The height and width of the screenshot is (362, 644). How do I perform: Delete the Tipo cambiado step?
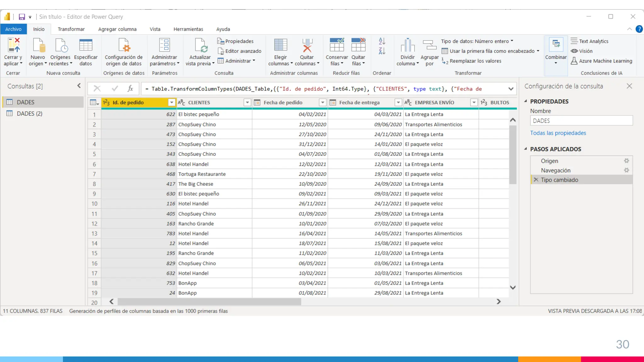pos(536,180)
